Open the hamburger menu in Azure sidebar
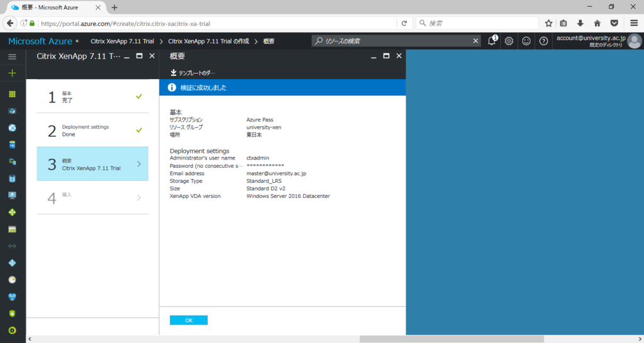 tap(13, 57)
